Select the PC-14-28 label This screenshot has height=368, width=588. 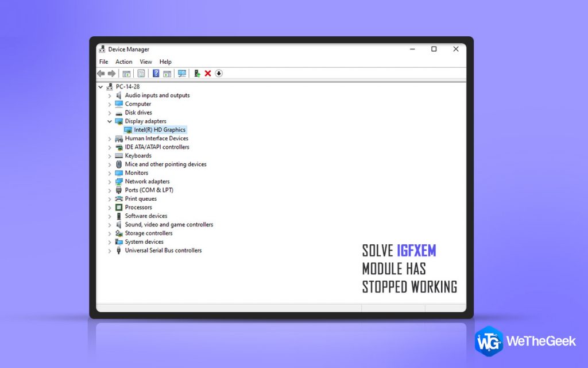click(x=127, y=87)
